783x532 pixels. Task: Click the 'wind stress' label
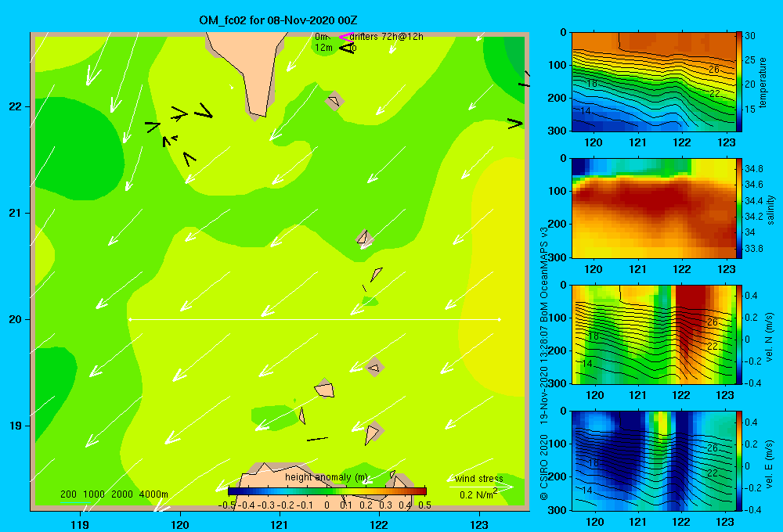click(x=479, y=478)
